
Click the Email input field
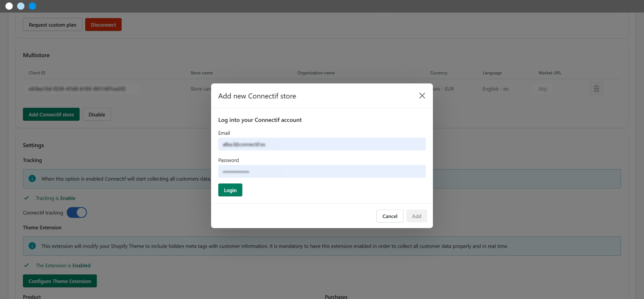coord(322,144)
